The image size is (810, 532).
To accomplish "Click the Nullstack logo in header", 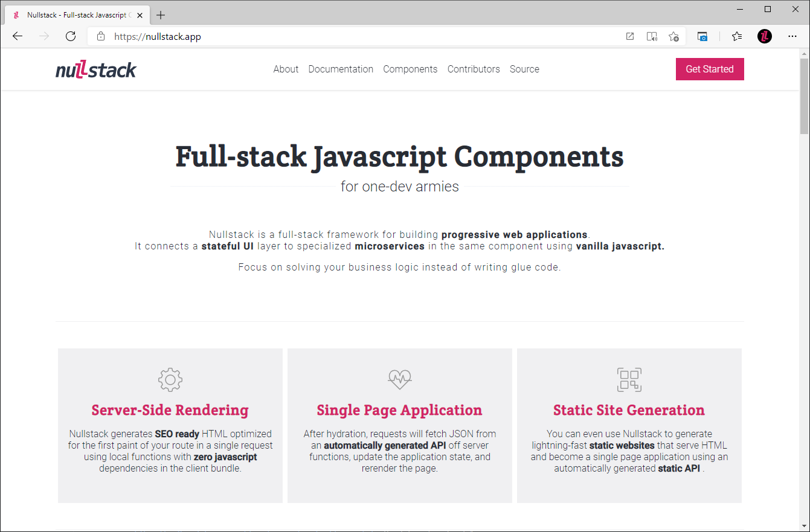I will pos(96,69).
